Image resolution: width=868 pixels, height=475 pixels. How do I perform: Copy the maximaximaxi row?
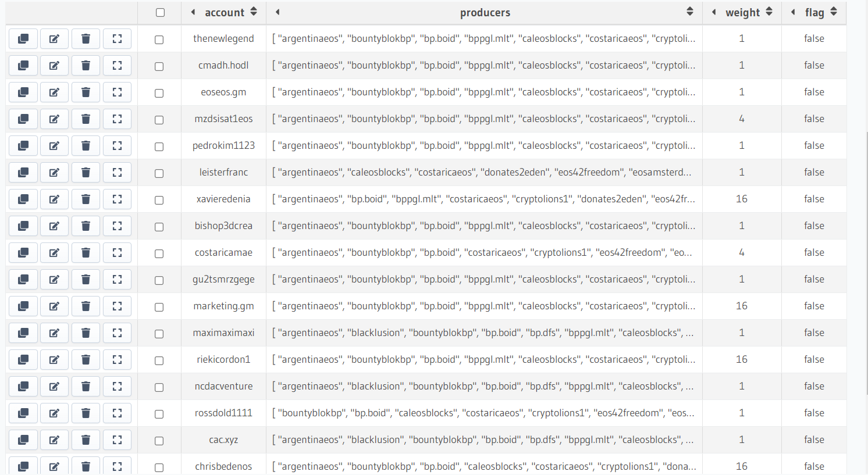point(23,333)
